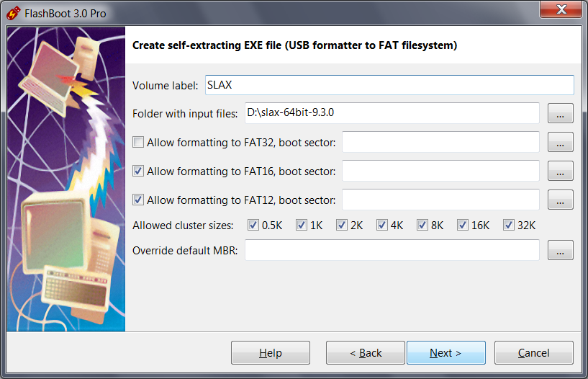Open the Help button
The image size is (588, 379).
pyautogui.click(x=271, y=353)
